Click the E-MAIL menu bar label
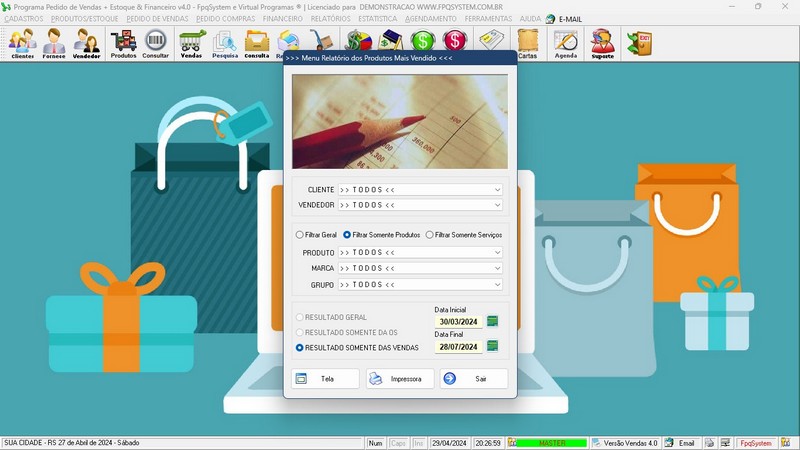The image size is (800, 450). [x=570, y=19]
